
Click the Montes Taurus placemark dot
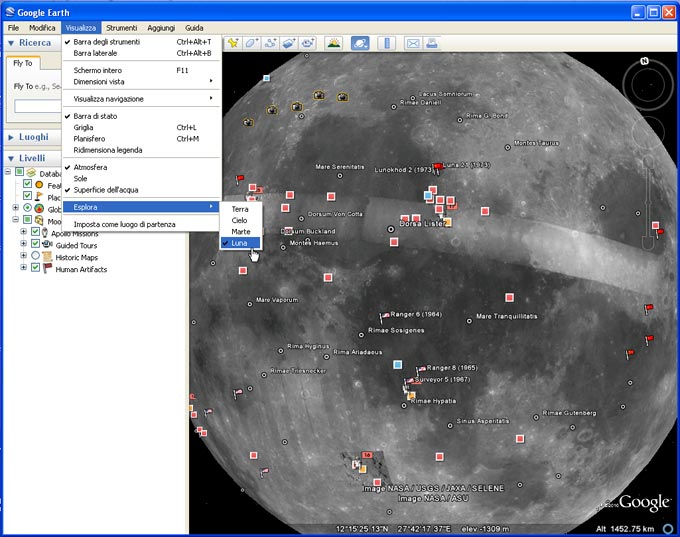pyautogui.click(x=507, y=147)
